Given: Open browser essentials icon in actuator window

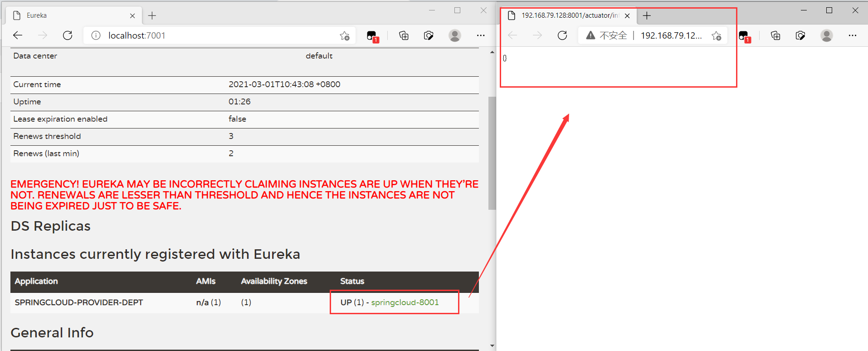Looking at the screenshot, I should [800, 35].
